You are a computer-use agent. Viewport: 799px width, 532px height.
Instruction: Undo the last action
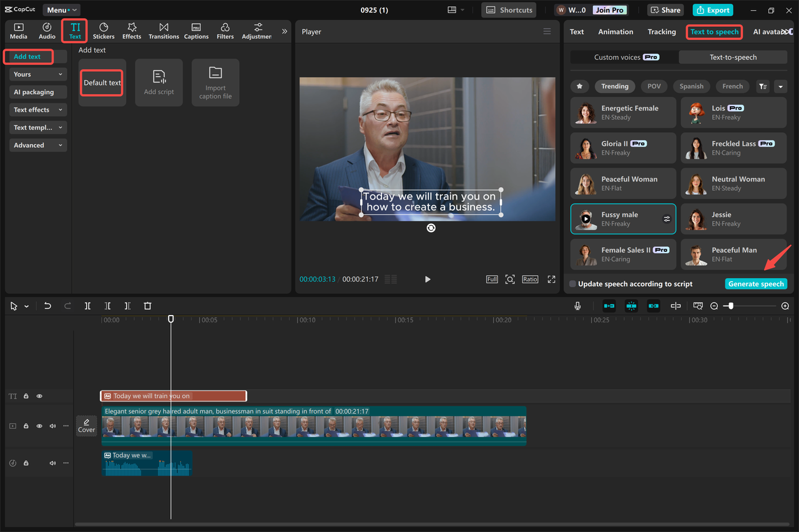(47, 306)
